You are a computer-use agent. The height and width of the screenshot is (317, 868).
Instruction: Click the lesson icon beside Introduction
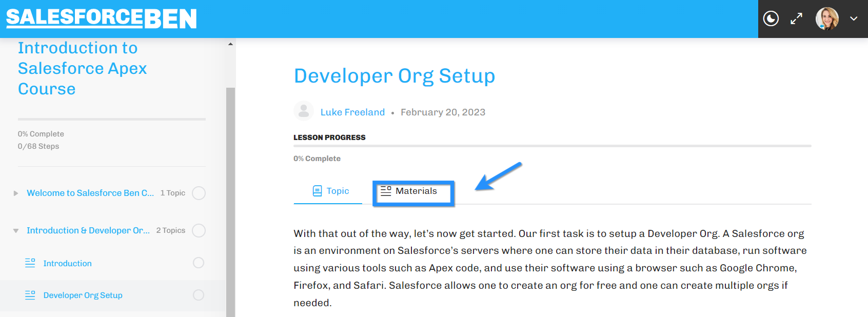30,263
